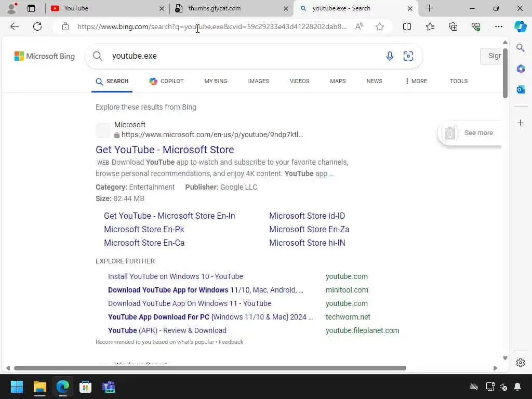532x399 pixels.
Task: Open Microsoft Store En-Za link
Action: coord(309,229)
